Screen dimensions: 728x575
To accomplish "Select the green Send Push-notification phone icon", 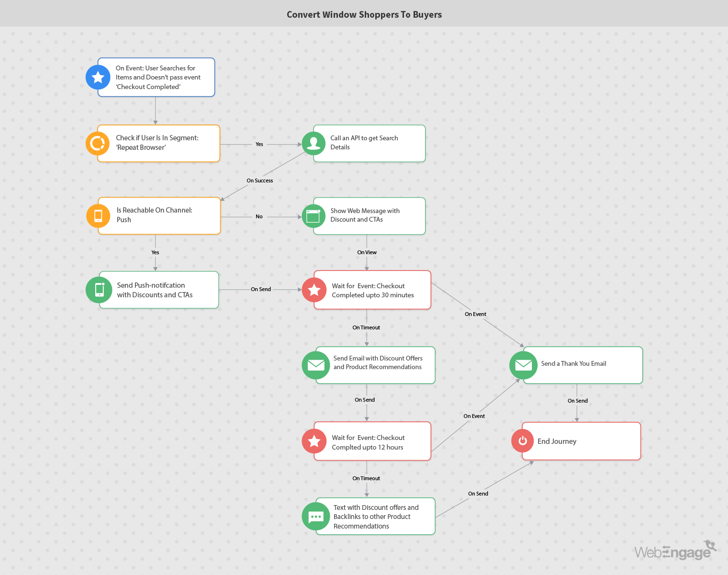I will coord(99,290).
